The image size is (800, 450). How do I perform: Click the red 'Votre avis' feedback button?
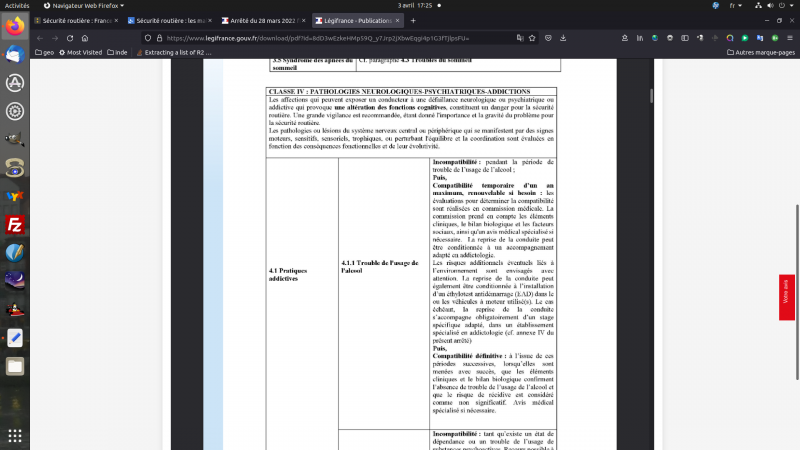786,297
